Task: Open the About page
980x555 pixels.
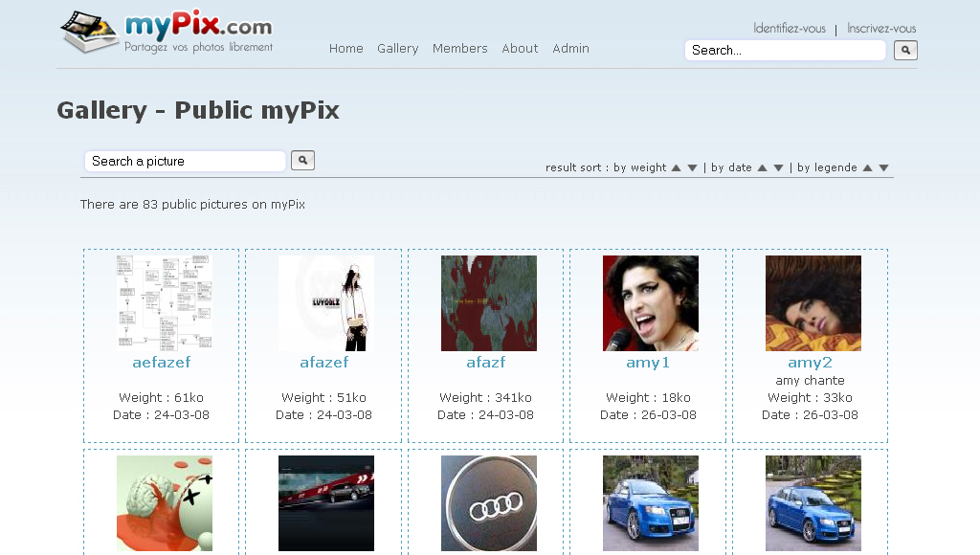Action: click(x=520, y=48)
